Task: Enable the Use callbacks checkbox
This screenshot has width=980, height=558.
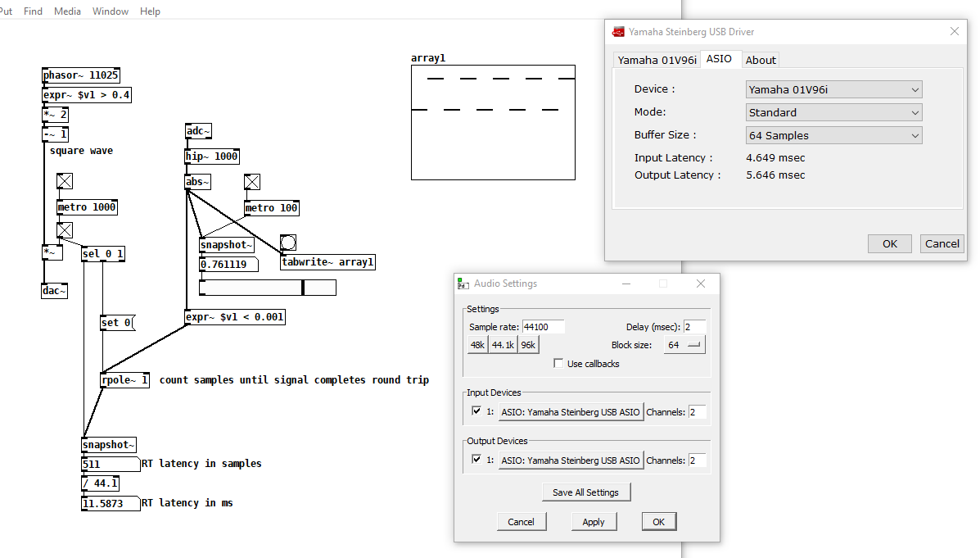Action: pos(558,364)
